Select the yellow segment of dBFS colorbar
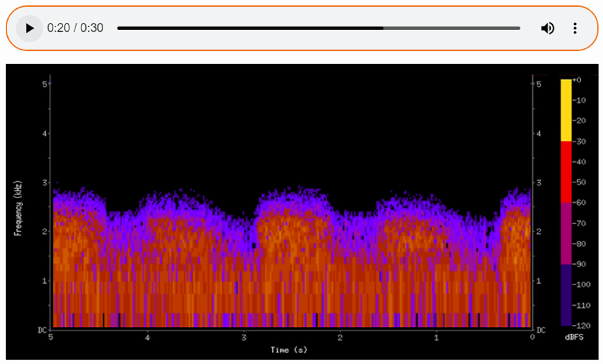 coord(566,110)
